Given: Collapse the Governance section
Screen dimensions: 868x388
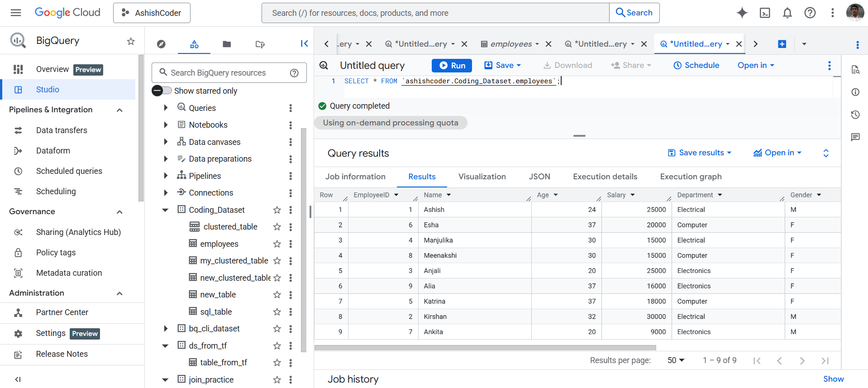Looking at the screenshot, I should pos(119,212).
